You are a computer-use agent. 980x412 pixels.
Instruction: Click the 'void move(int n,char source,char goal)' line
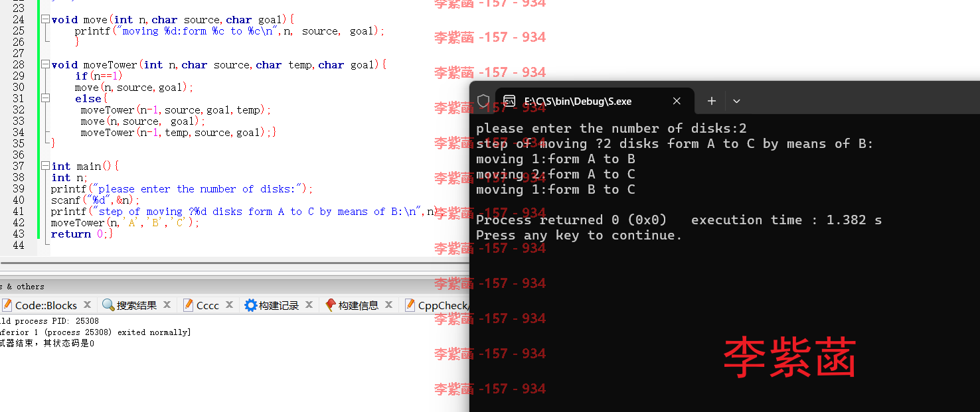tap(173, 20)
